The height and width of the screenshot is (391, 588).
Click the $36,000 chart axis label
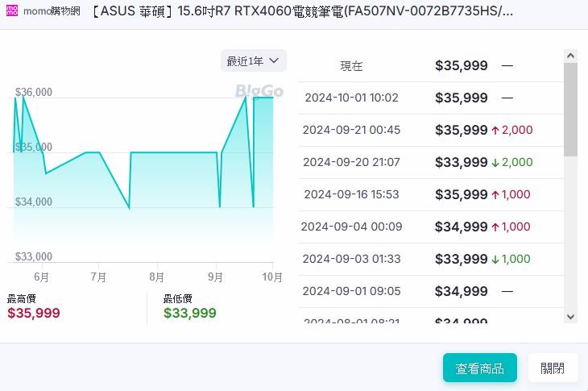tap(33, 93)
